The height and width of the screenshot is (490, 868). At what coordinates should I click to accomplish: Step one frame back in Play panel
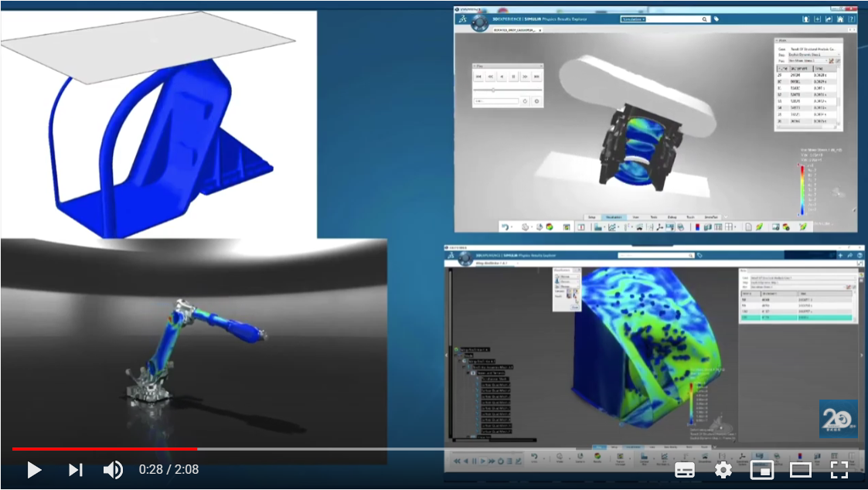[502, 77]
